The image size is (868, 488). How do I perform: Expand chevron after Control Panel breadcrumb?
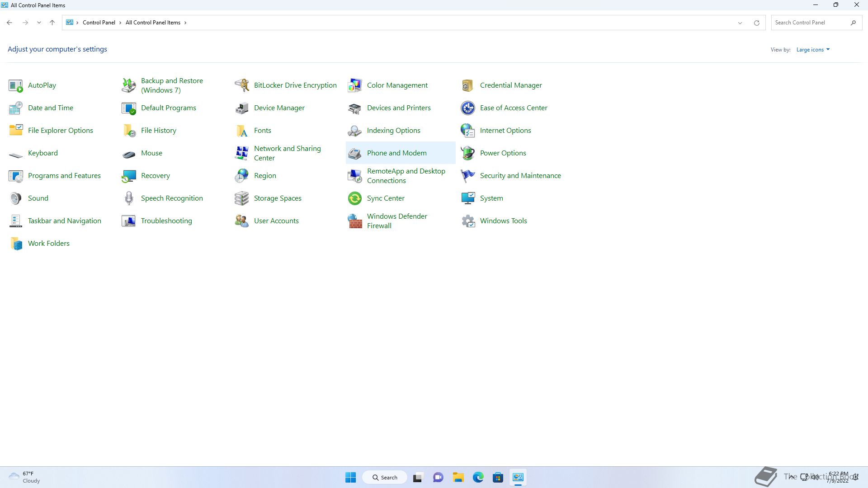click(120, 23)
